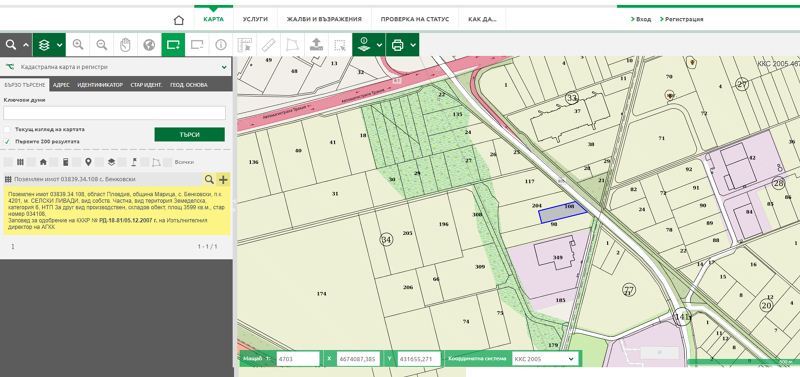800x377 pixels.
Task: Select the dashed box clear-selection tool
Action: tap(340, 45)
